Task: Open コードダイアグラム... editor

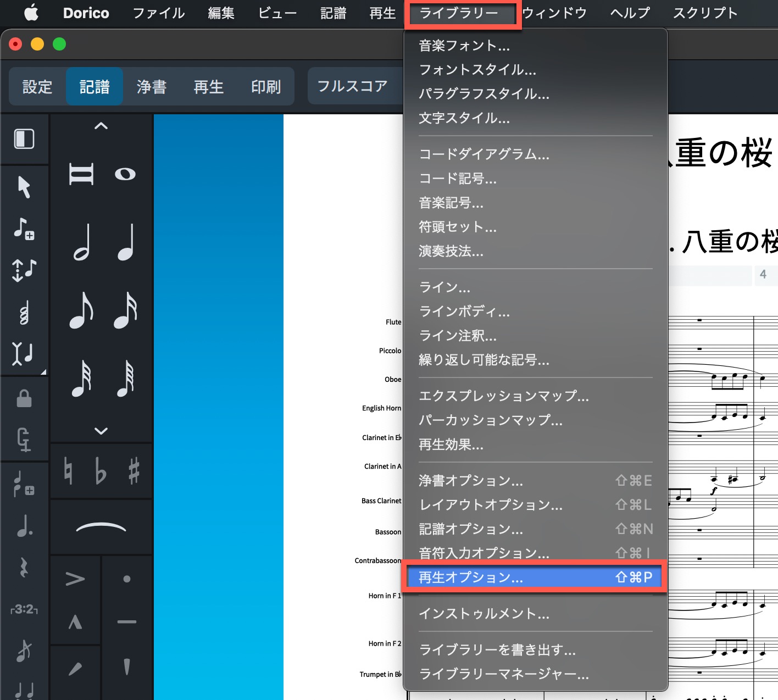Action: [536, 154]
